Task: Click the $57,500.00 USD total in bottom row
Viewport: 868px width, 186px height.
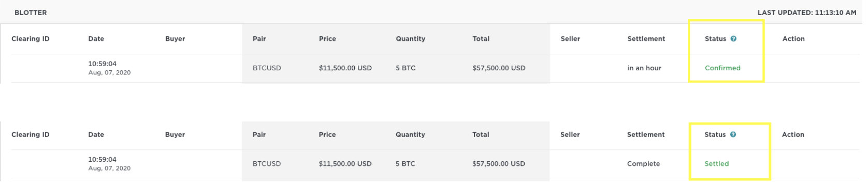Action: click(499, 163)
